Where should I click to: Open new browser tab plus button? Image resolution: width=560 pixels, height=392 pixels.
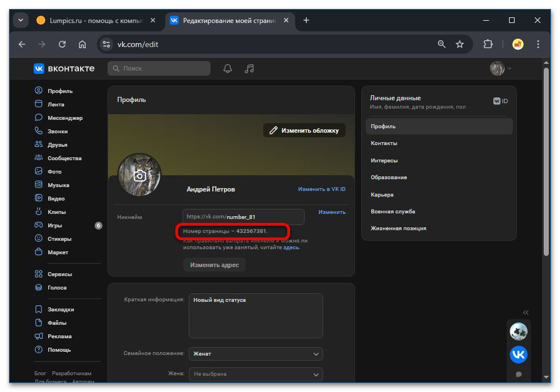(x=306, y=20)
